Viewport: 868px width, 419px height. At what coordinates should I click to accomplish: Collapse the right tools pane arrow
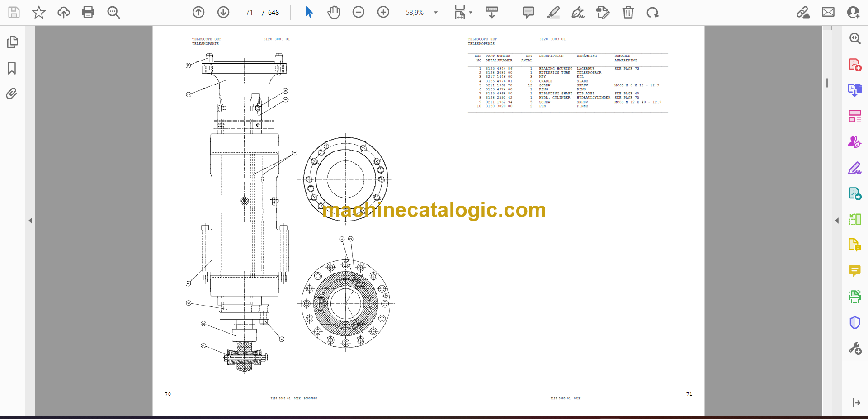coord(837,221)
